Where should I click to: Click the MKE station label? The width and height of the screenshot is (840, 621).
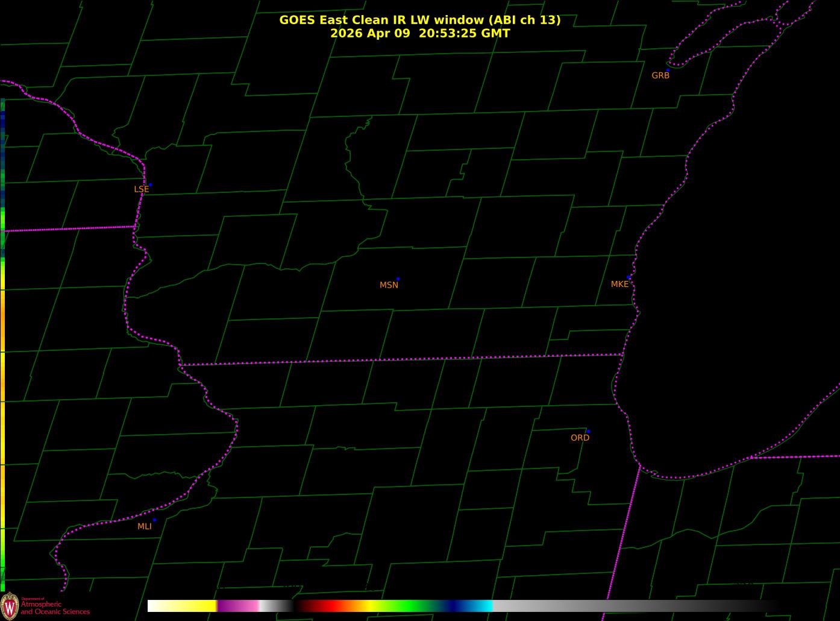(619, 284)
